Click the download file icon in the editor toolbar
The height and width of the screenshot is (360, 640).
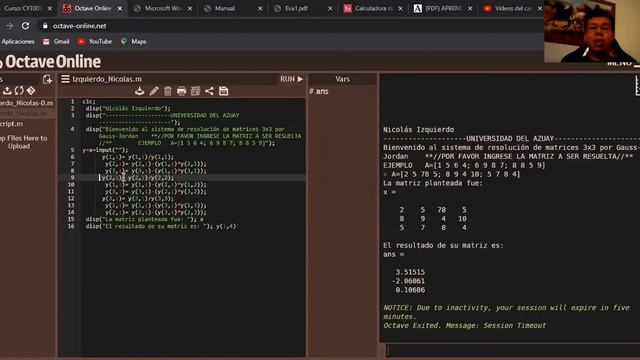(x=140, y=91)
